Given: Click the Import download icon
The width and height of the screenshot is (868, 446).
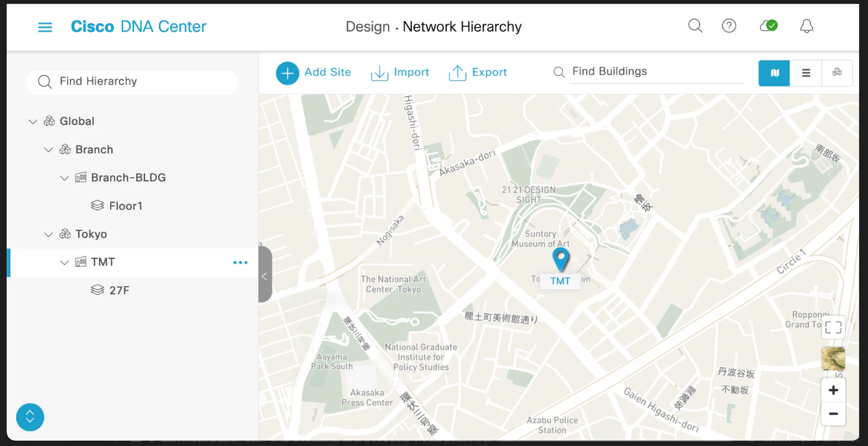Looking at the screenshot, I should (x=379, y=72).
